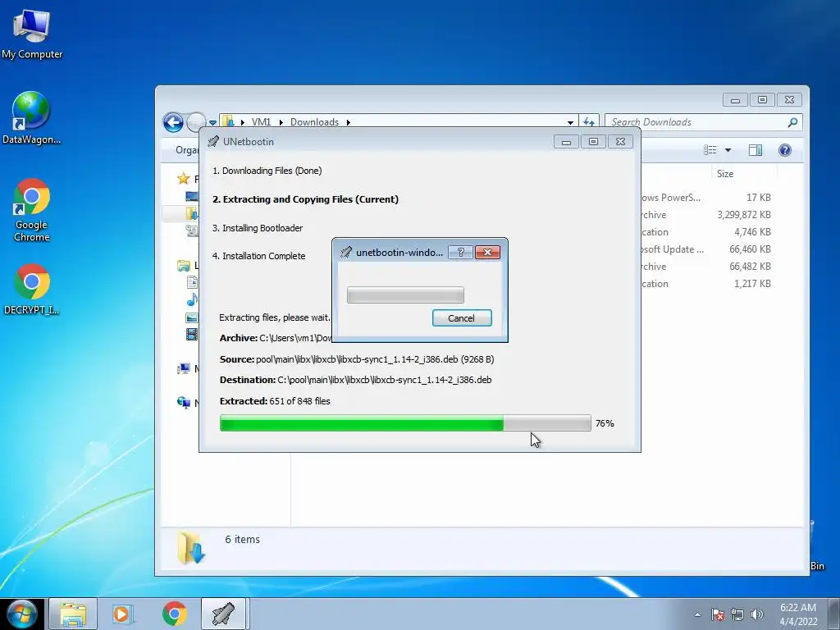The width and height of the screenshot is (840, 630).
Task: Open the DECRYPT_I... desktop shortcut
Action: coord(32,289)
